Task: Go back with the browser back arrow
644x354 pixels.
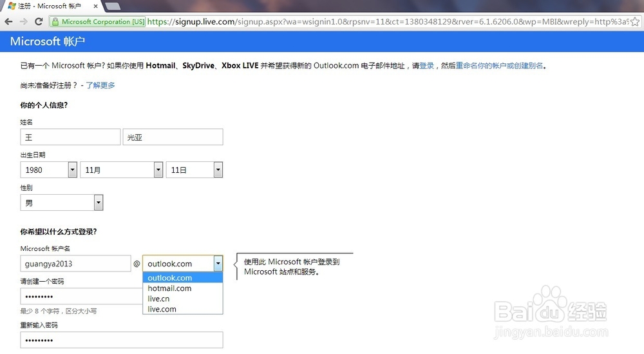Action: (x=8, y=21)
